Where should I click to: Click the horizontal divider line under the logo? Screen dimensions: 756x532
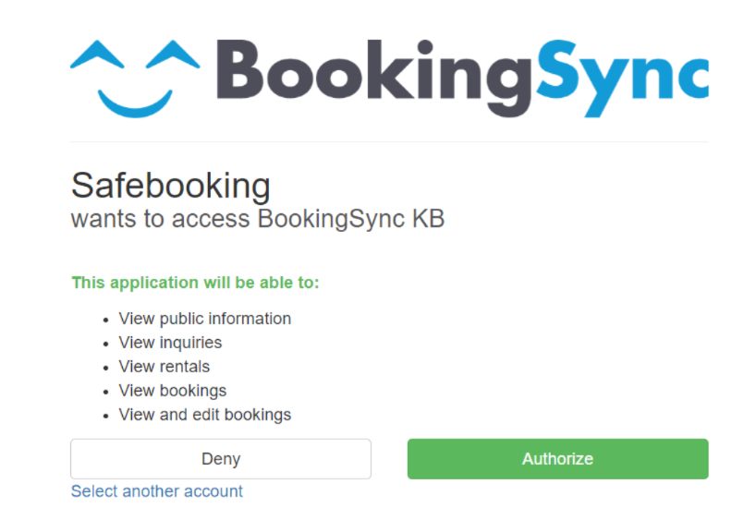coord(389,142)
